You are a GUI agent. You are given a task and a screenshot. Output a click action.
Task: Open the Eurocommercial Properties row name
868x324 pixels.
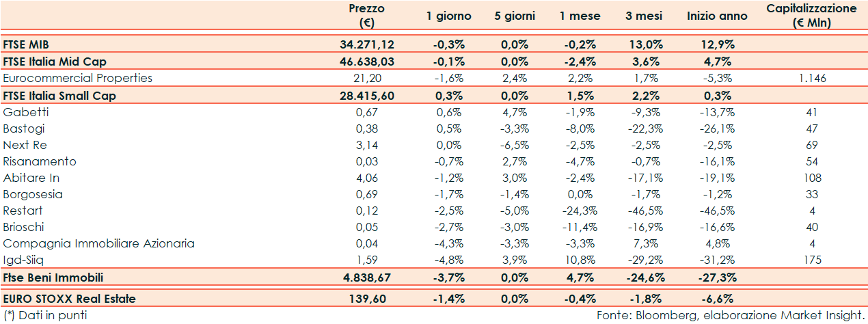[77, 78]
